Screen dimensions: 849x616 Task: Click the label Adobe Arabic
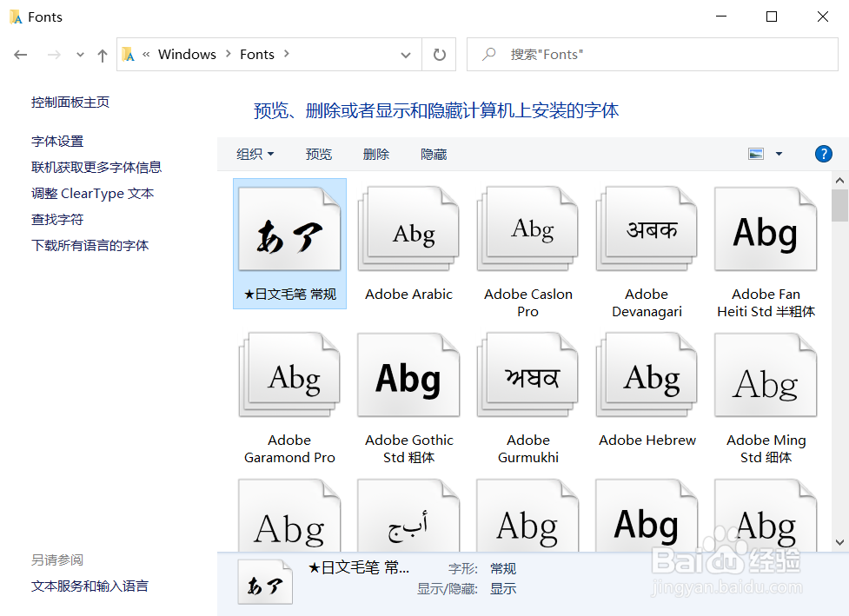(408, 294)
